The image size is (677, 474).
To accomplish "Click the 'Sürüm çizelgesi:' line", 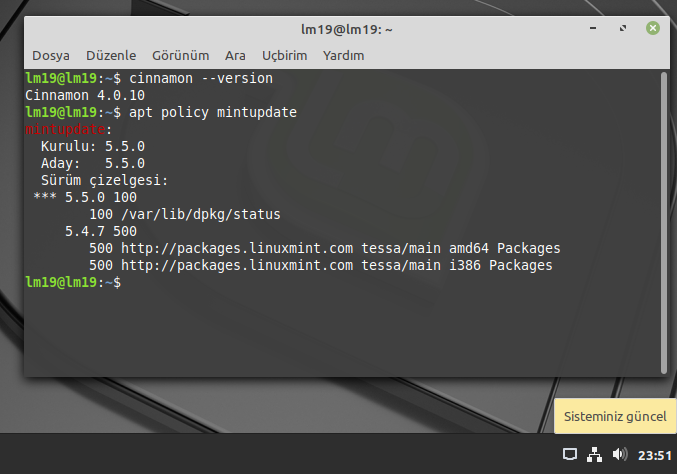I will [104, 180].
